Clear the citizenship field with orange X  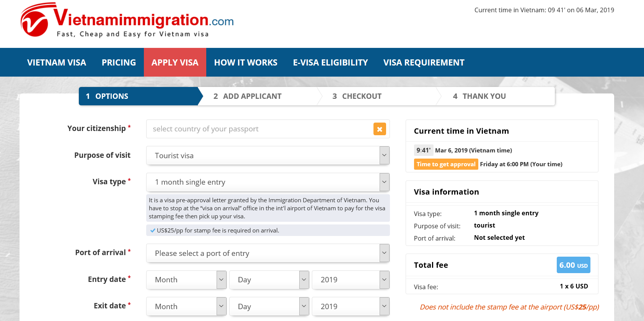coord(380,129)
